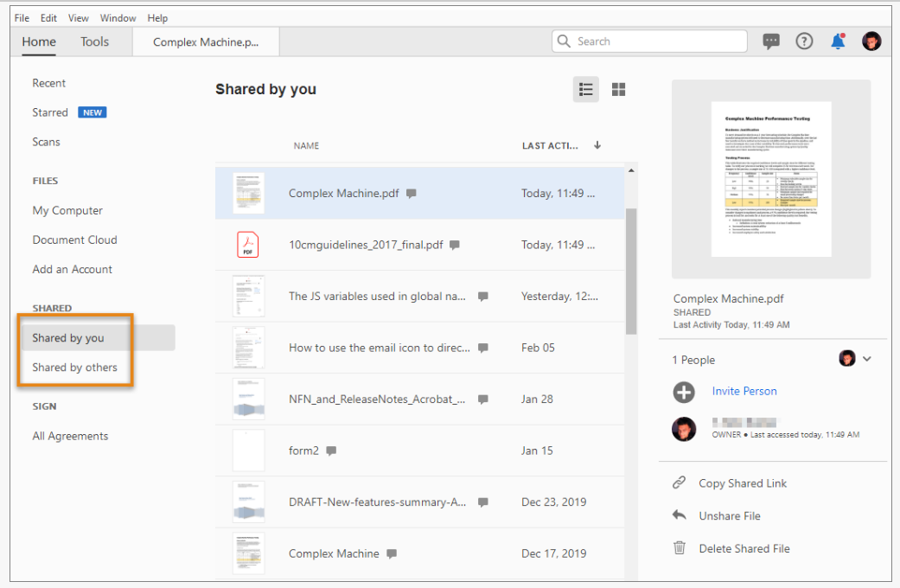Screen dimensions: 900x588
Task: Switch to grid view of shared files
Action: [x=618, y=89]
